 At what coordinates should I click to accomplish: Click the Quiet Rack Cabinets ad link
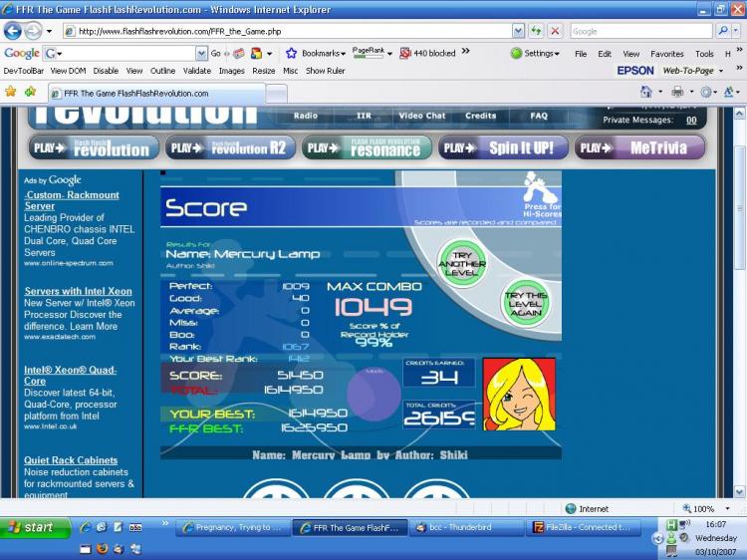click(71, 460)
